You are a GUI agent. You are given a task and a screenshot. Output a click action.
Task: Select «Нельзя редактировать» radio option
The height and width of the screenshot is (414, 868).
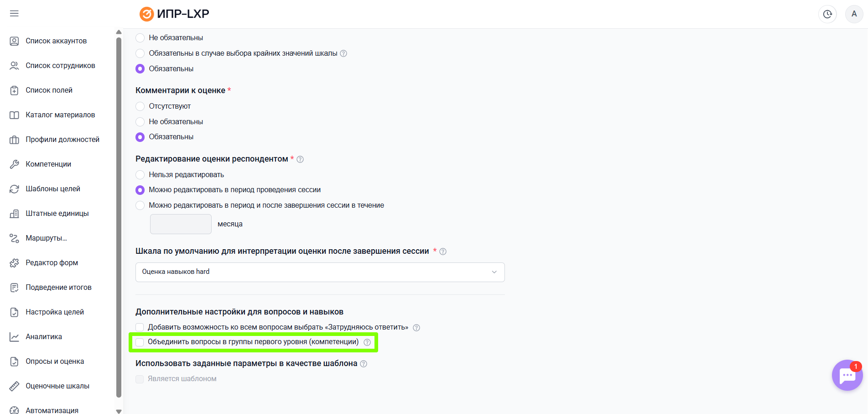tap(140, 175)
